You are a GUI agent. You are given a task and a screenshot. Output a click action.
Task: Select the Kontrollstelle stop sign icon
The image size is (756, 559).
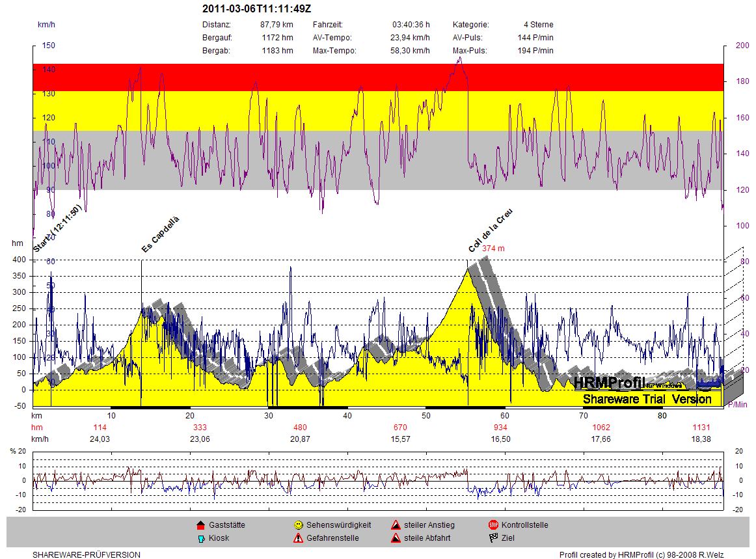(493, 525)
